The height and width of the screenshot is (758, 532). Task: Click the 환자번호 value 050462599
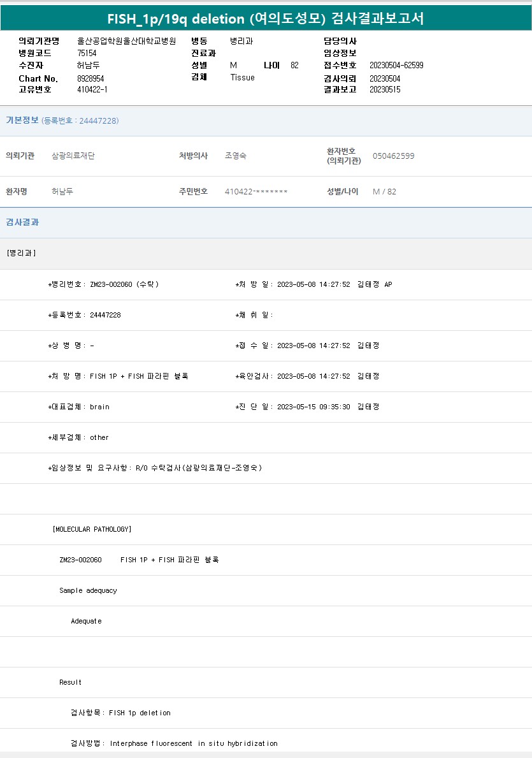pos(393,156)
